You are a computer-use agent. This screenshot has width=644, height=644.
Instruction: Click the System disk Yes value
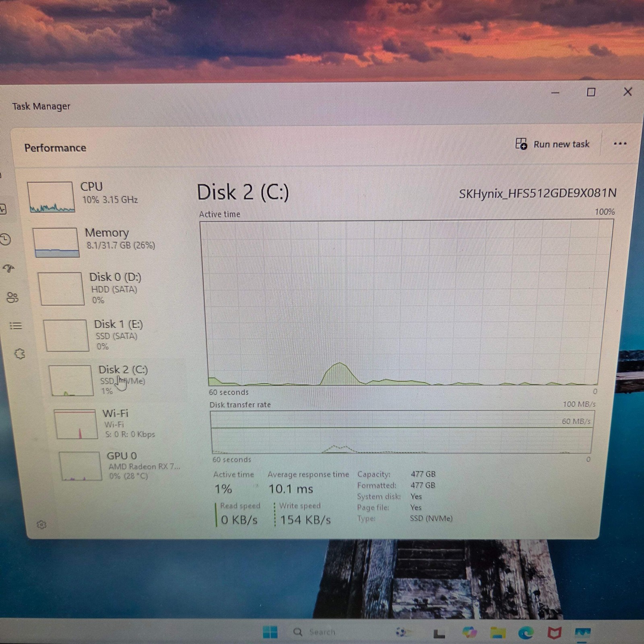[416, 496]
